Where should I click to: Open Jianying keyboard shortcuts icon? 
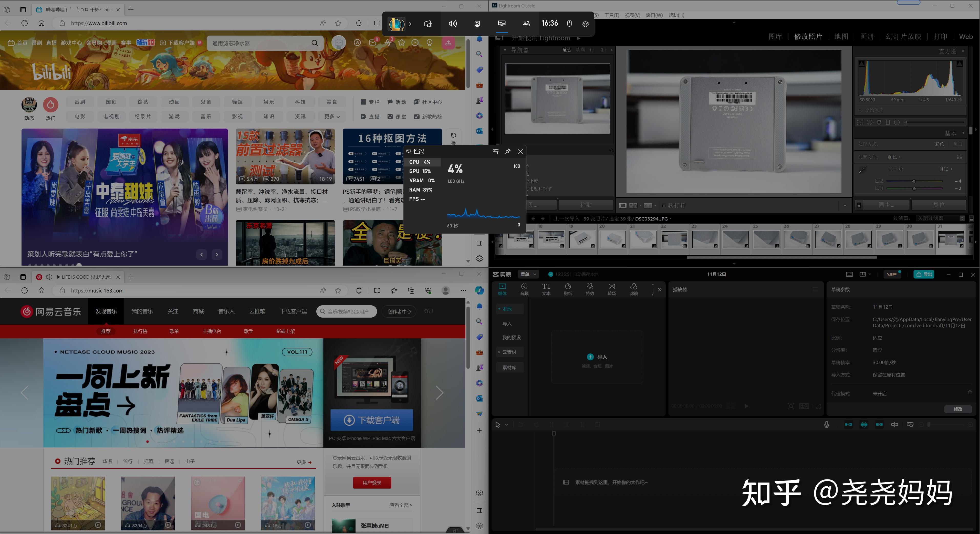click(850, 274)
